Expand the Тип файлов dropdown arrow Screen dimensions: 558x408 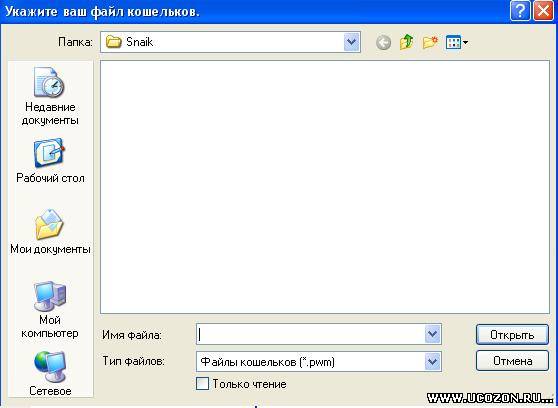432,362
